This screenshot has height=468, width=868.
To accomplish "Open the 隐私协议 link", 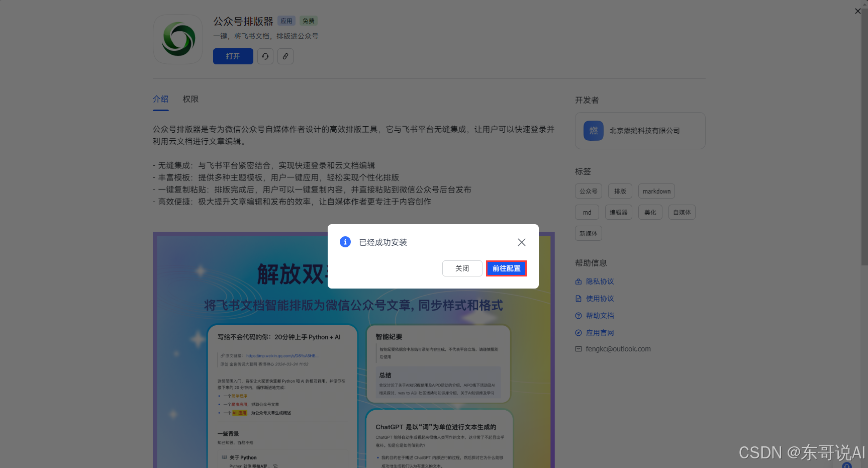I will click(600, 282).
